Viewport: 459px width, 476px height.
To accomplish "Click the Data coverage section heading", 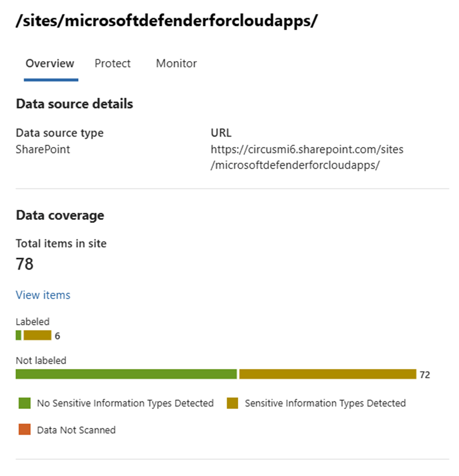I will click(60, 216).
